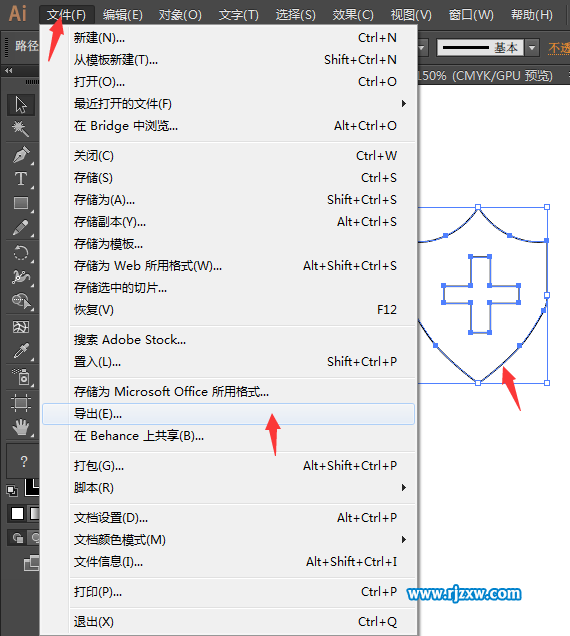Open the 选择(S) menu
The height and width of the screenshot is (636, 570).
pos(295,15)
